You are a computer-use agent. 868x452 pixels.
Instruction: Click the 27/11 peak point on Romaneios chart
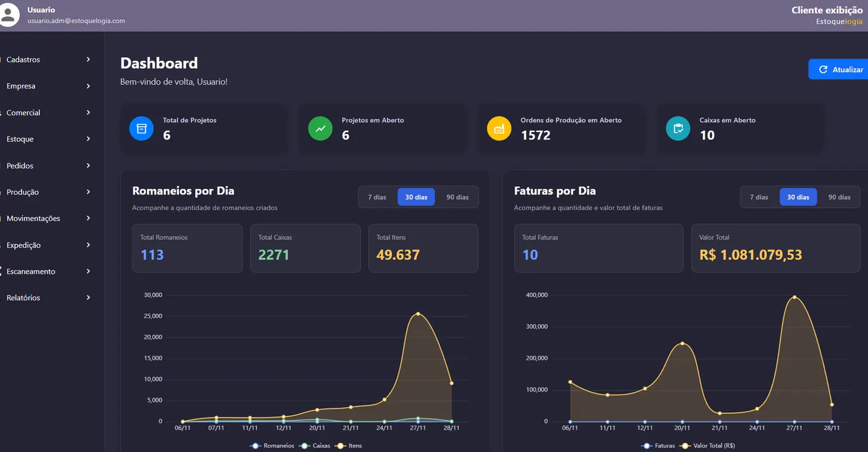(x=418, y=313)
